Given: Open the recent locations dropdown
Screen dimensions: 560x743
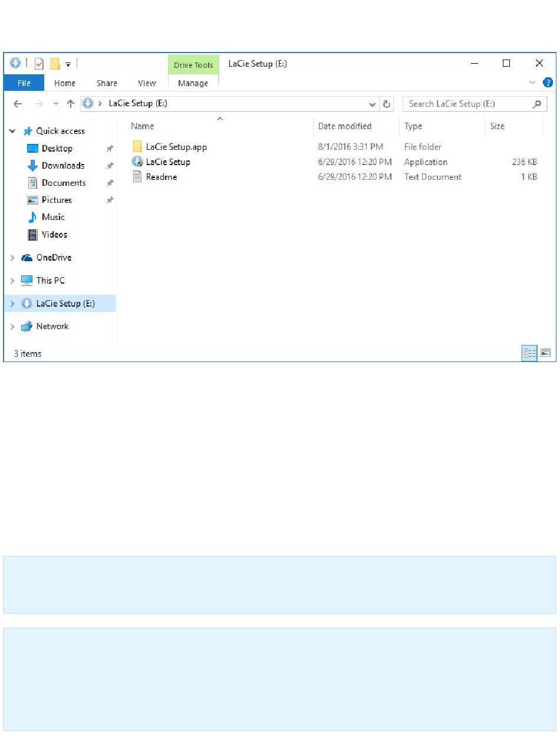Looking at the screenshot, I should coord(56,104).
